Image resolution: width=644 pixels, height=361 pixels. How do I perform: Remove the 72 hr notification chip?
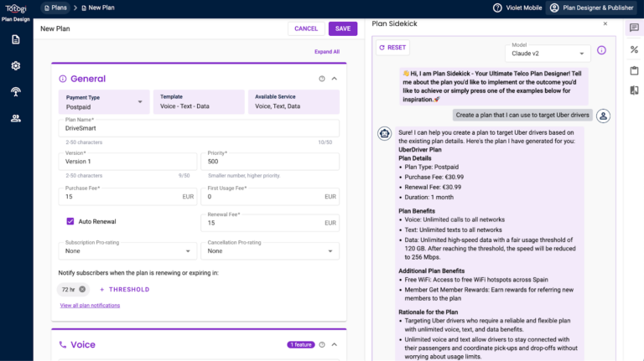[x=82, y=289]
